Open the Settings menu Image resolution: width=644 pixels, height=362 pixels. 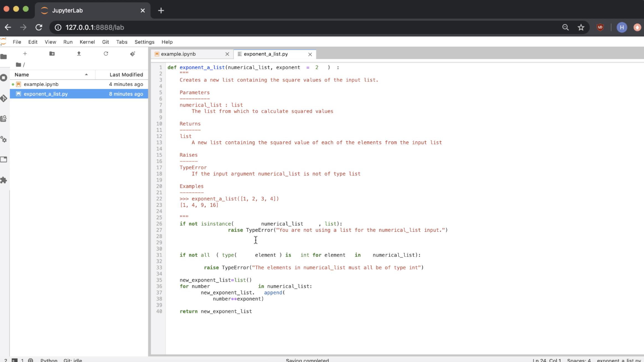pyautogui.click(x=144, y=42)
